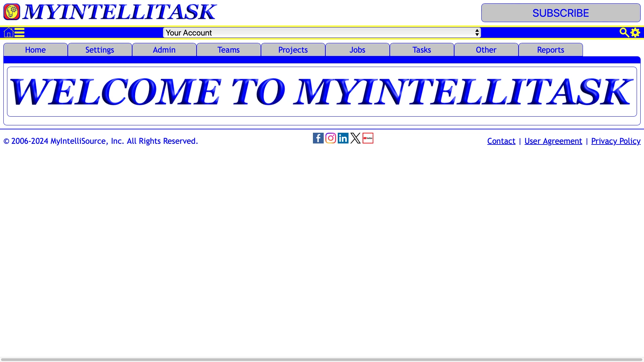This screenshot has height=362, width=644.
Task: Select the Reports tab in navigation
Action: [x=550, y=50]
